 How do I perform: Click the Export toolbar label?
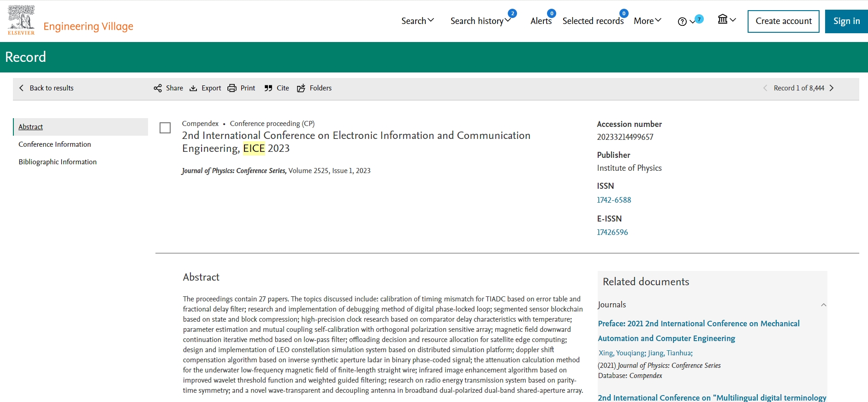tap(211, 88)
